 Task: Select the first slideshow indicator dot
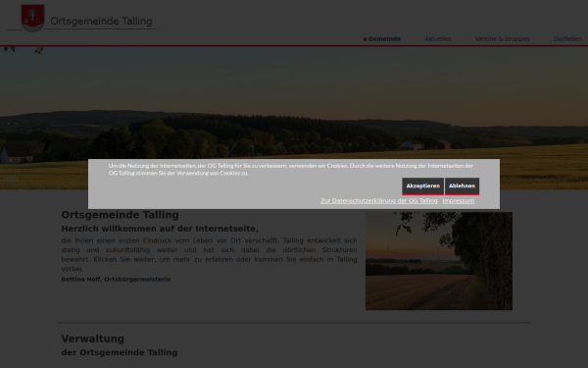click(x=6, y=180)
